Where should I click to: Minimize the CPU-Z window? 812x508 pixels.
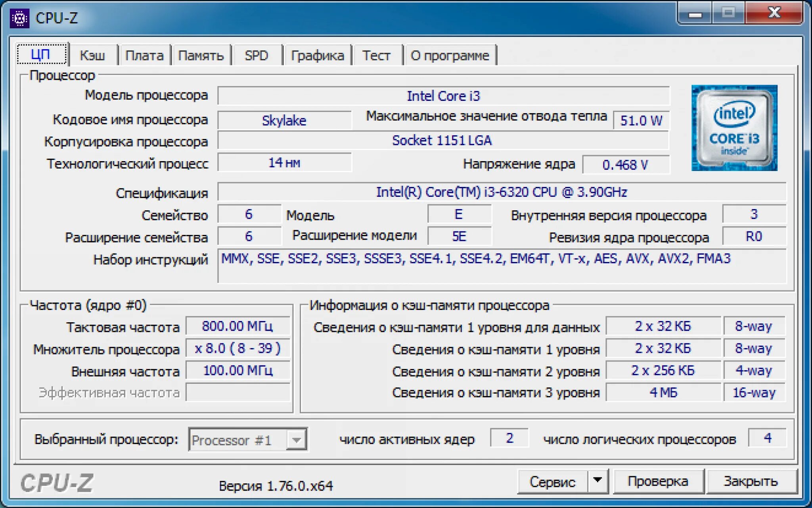point(695,13)
